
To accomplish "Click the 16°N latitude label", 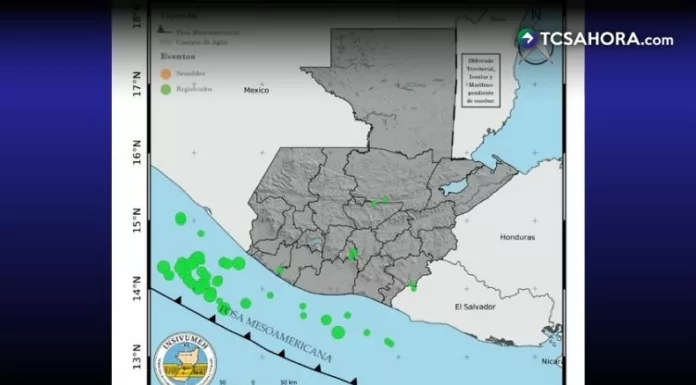I will click(137, 152).
